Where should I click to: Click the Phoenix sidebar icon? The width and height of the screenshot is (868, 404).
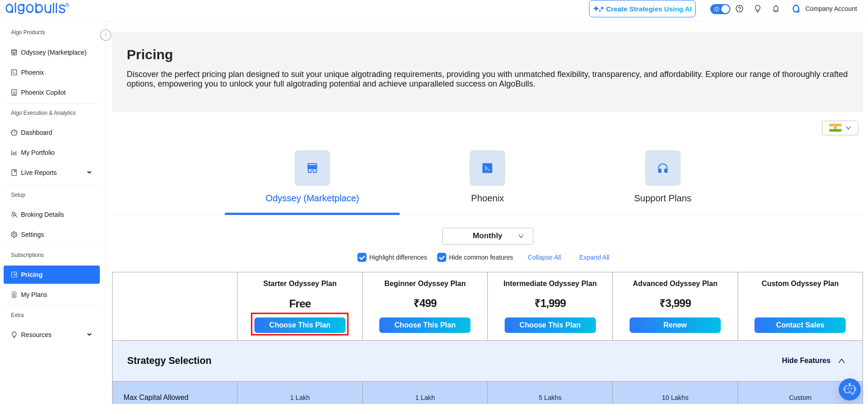click(x=14, y=72)
